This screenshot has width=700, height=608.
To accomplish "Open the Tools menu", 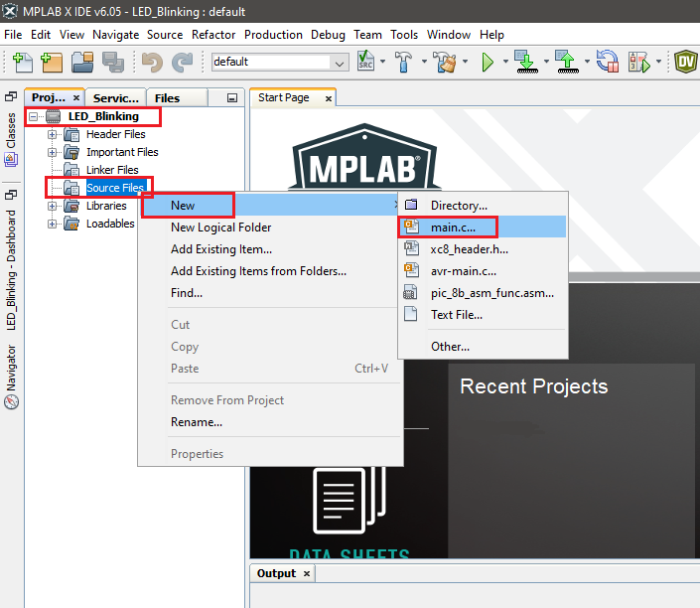I will pyautogui.click(x=404, y=35).
